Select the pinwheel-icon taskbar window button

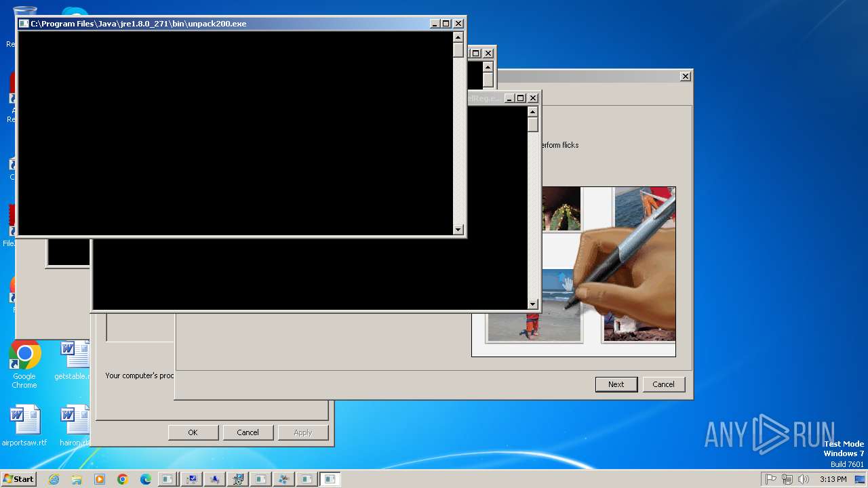[284, 479]
